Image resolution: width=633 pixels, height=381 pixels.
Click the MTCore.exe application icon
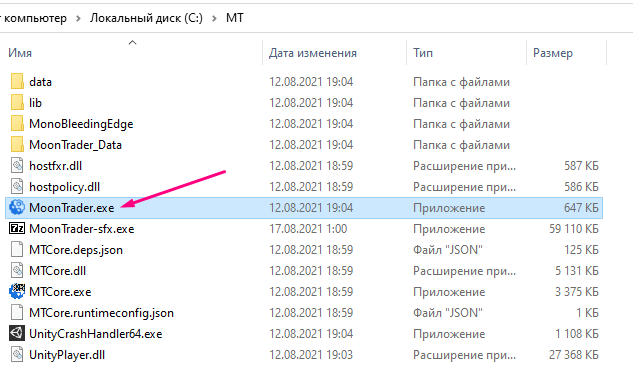pyautogui.click(x=17, y=291)
